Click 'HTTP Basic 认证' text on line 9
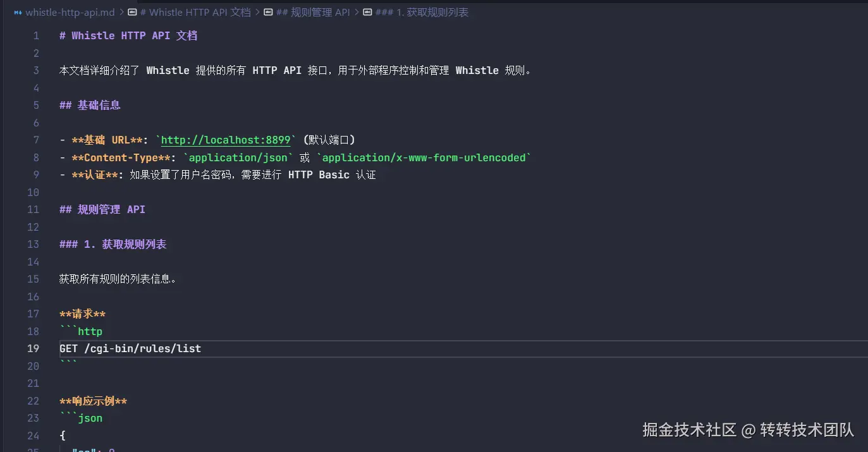868x452 pixels. coord(332,174)
